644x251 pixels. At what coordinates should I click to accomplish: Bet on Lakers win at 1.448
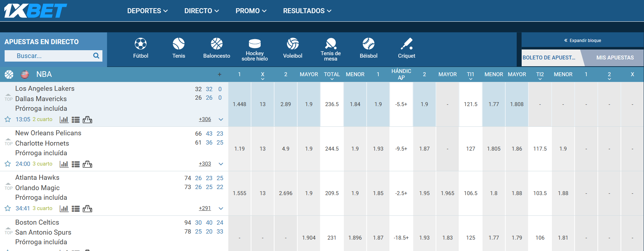239,104
